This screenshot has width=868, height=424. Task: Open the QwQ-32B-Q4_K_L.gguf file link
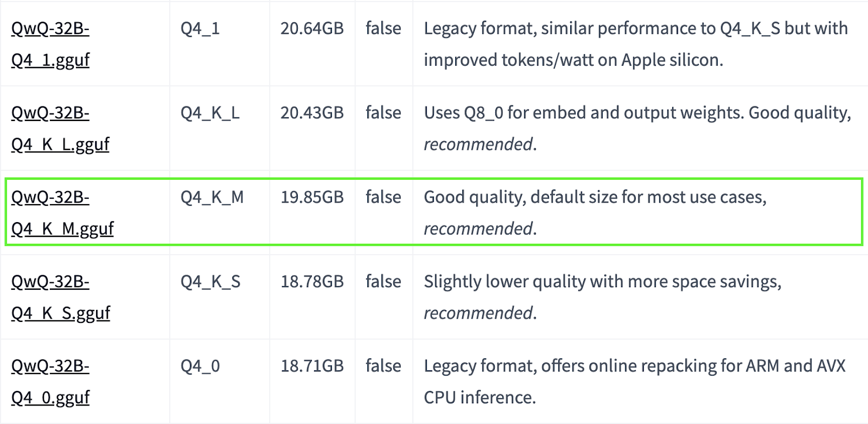click(60, 129)
